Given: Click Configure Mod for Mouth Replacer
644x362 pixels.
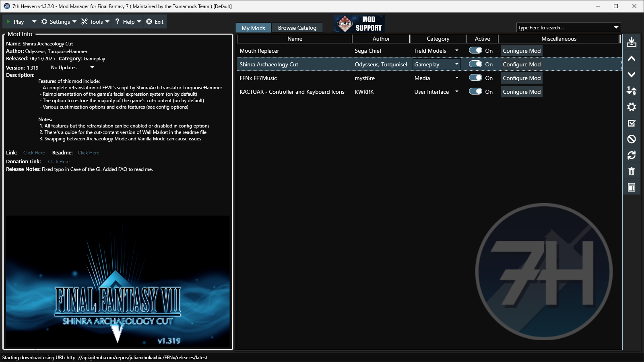Looking at the screenshot, I should click(x=522, y=51).
